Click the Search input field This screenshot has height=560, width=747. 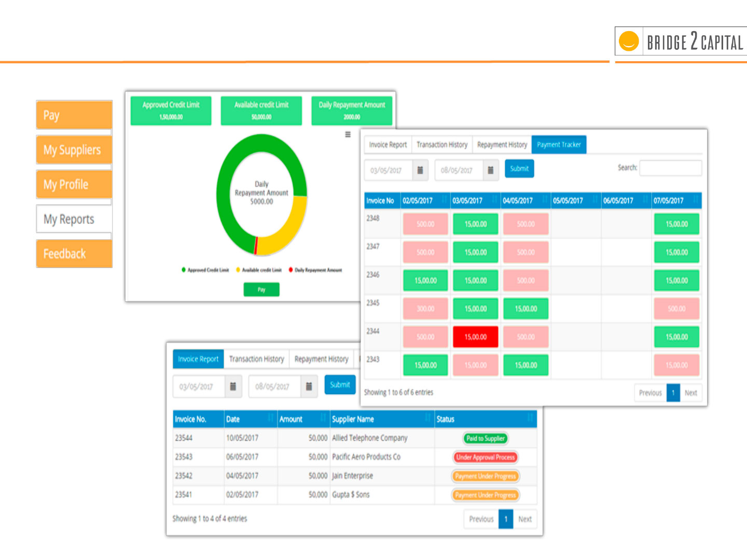(x=670, y=168)
